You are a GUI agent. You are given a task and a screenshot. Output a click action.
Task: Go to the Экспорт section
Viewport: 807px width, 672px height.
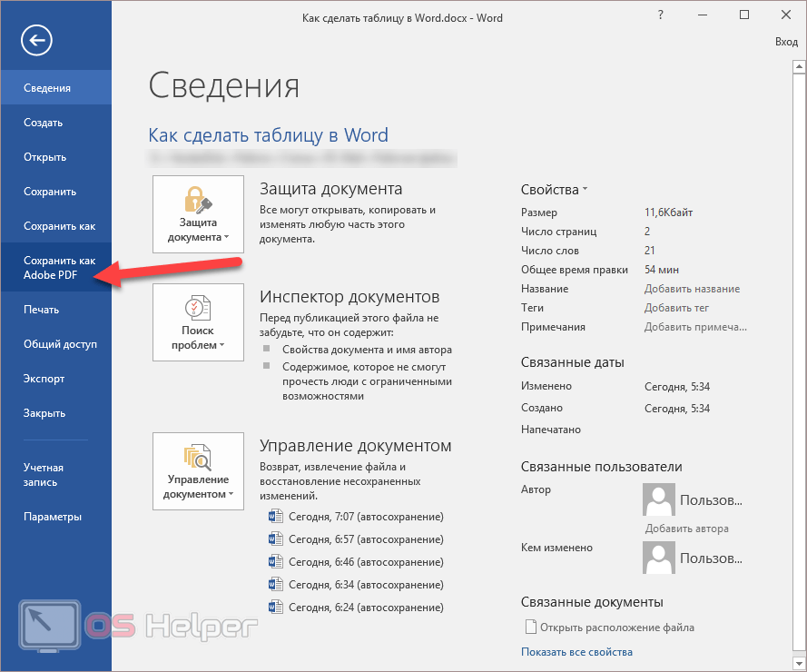point(44,379)
